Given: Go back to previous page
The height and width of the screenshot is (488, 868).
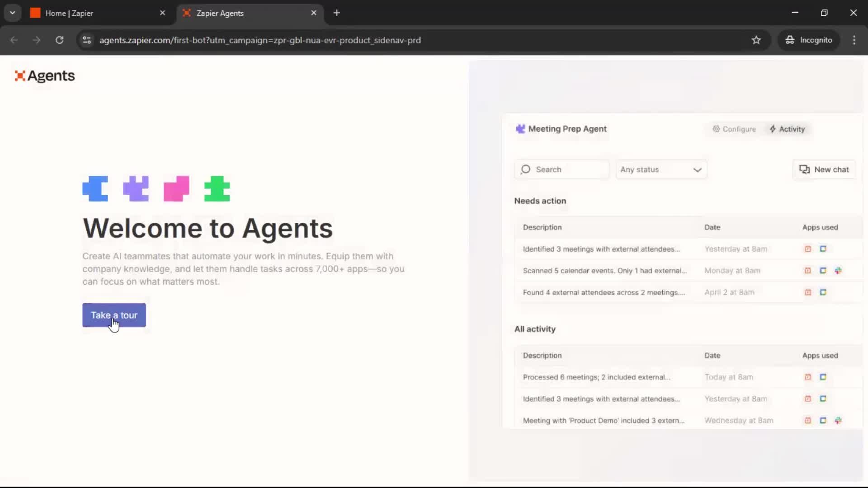Looking at the screenshot, I should 14,40.
